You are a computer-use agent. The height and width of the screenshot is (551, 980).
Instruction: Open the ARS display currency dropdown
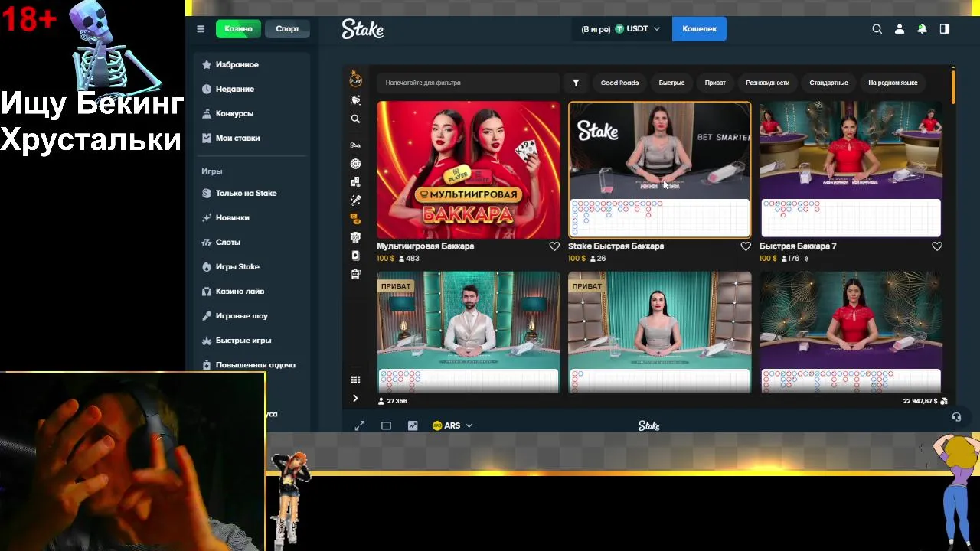tap(452, 425)
